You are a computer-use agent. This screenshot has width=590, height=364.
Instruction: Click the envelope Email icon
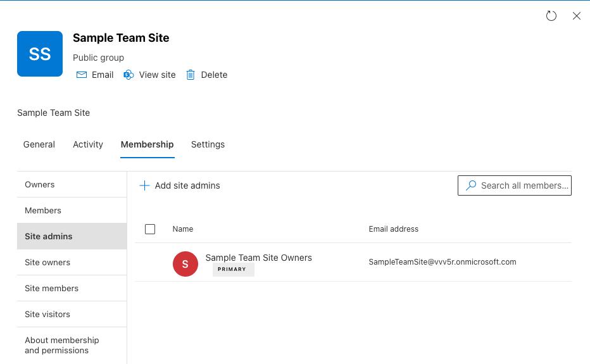[x=81, y=75]
